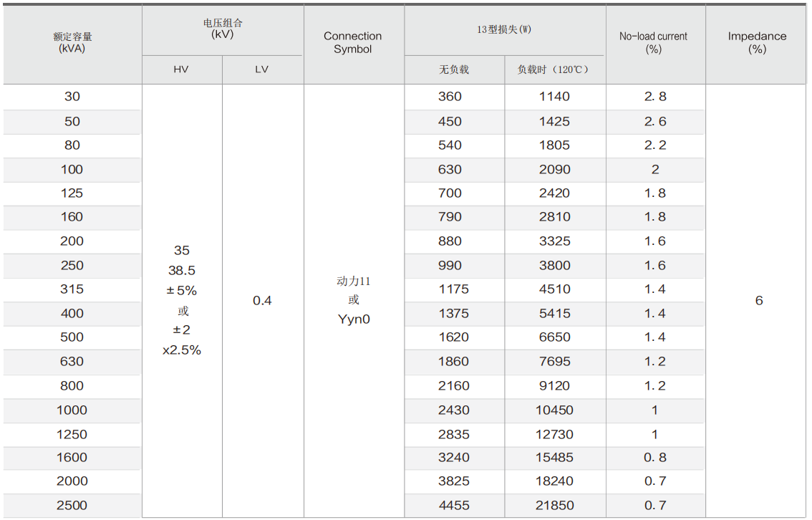Click the 21850 load loss value
Viewport: 812px width, 520px height.
554,505
